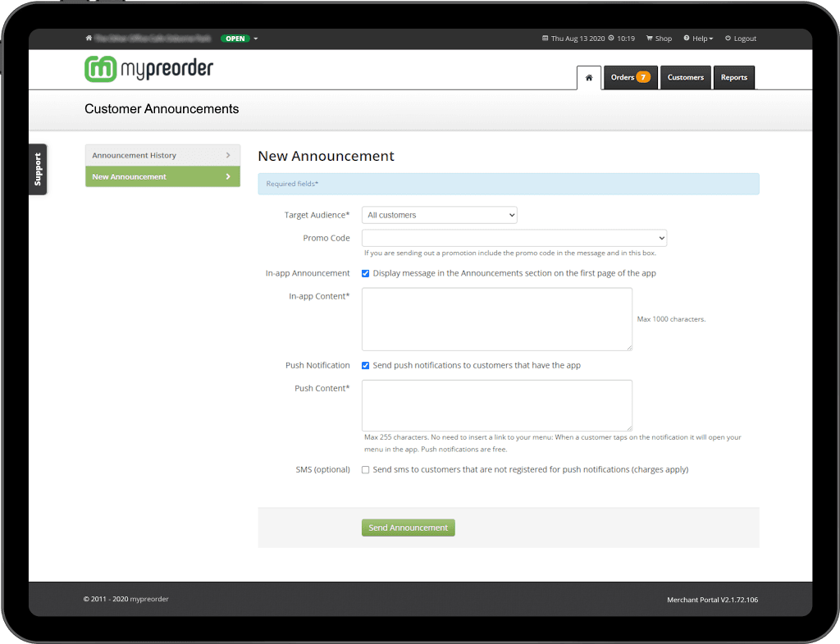Open the Target Audience dropdown

point(439,214)
